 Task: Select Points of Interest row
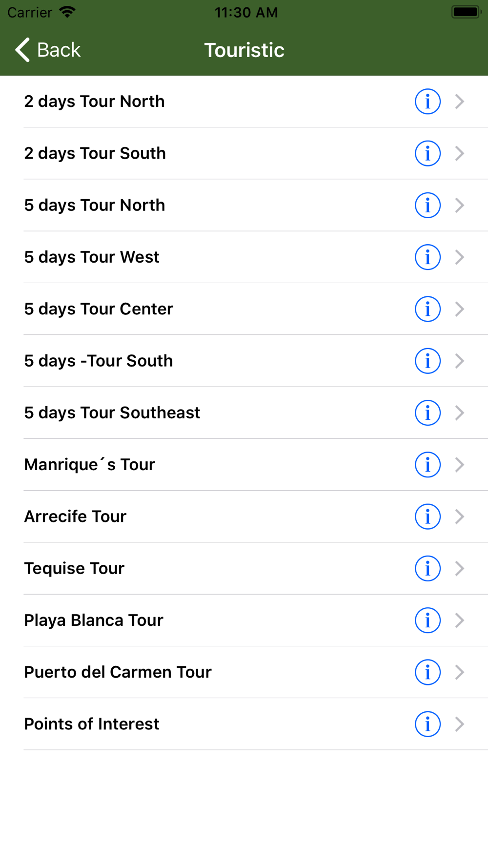pyautogui.click(x=92, y=724)
